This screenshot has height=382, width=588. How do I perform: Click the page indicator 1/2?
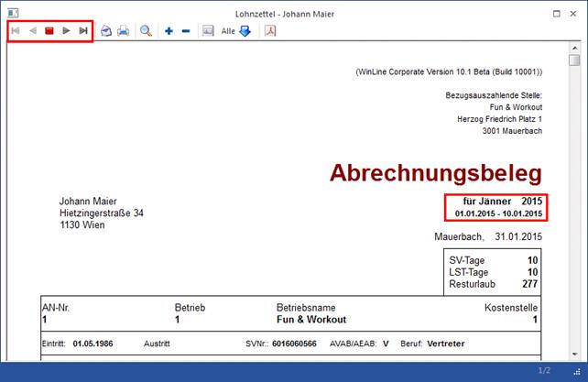[542, 370]
